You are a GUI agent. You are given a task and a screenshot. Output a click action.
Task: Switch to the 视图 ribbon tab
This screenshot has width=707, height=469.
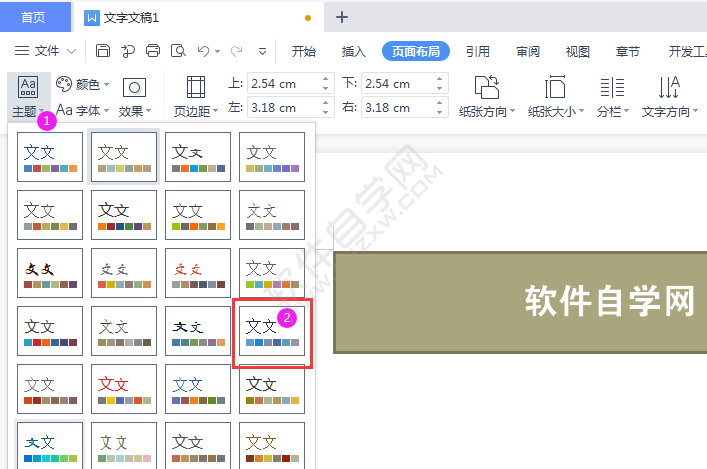coord(578,51)
